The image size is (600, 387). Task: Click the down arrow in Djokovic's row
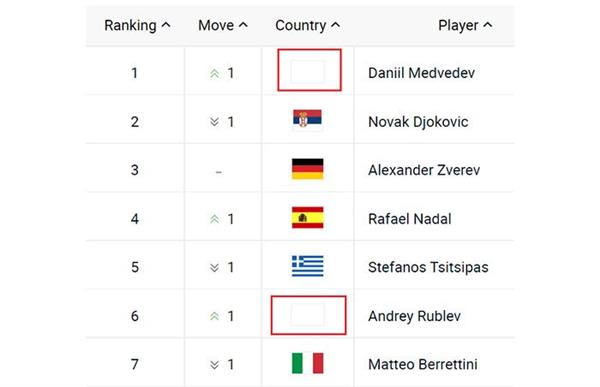point(214,122)
